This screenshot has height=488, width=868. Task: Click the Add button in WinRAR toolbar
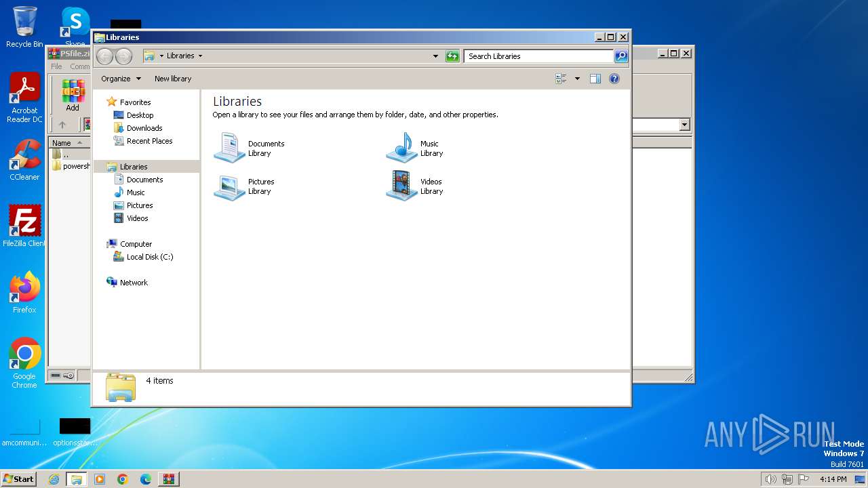coord(73,96)
